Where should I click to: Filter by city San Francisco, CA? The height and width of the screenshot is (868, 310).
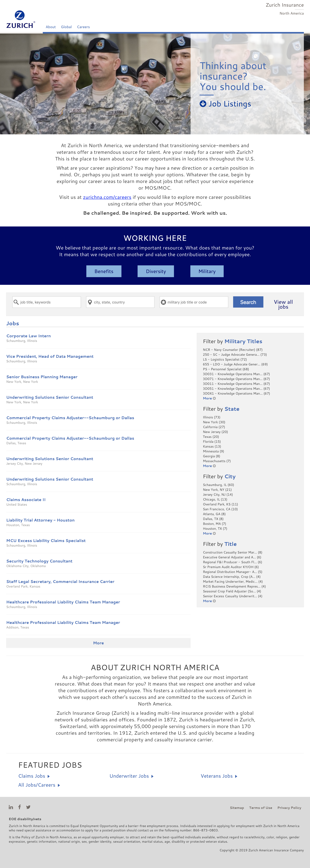[x=220, y=509]
